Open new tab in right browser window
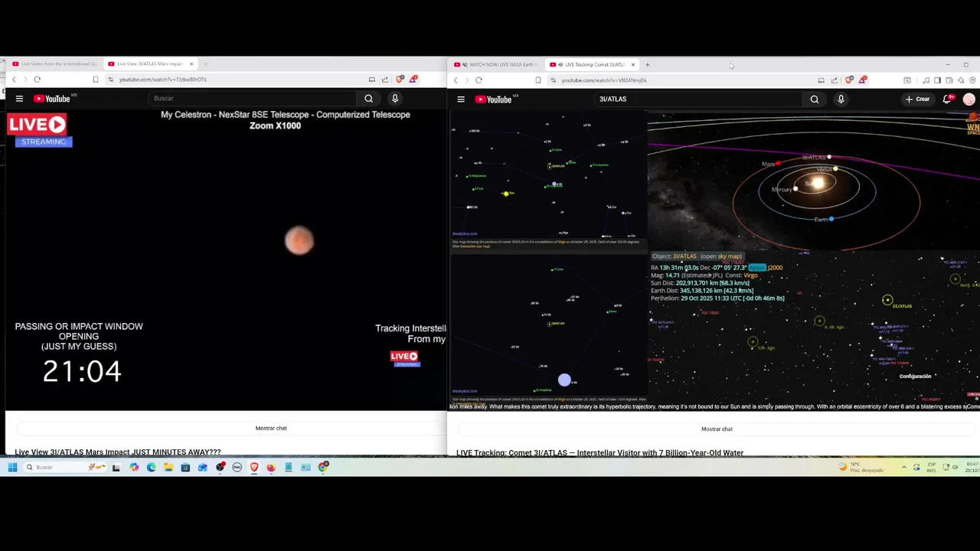Image resolution: width=980 pixels, height=551 pixels. [647, 64]
